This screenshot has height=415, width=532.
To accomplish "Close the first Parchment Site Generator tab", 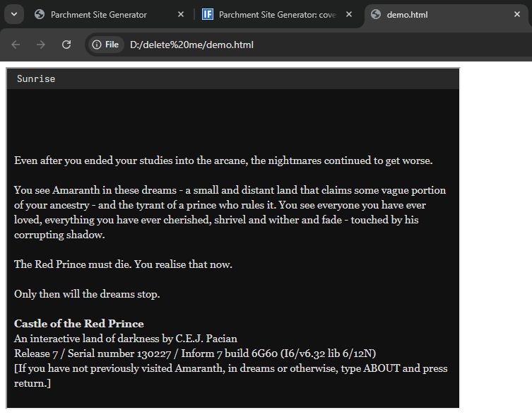I will [181, 14].
